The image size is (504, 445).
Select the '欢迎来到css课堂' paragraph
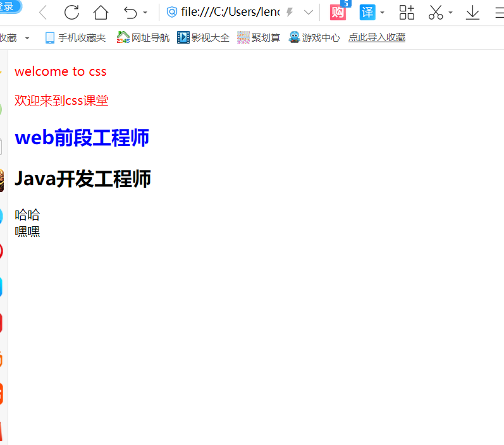61,101
